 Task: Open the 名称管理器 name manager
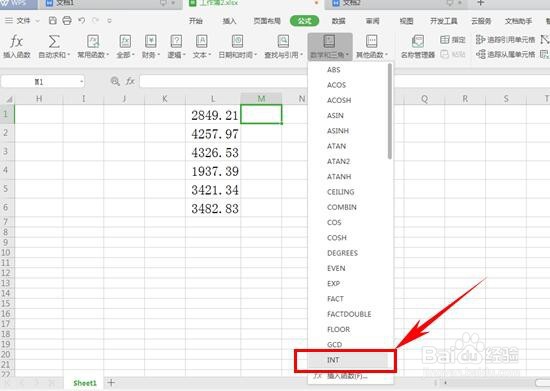click(x=417, y=46)
